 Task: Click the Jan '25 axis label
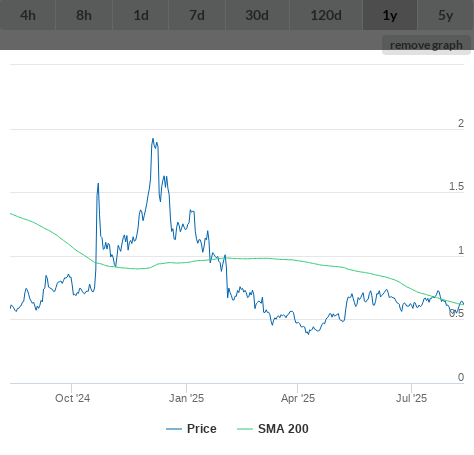(186, 398)
